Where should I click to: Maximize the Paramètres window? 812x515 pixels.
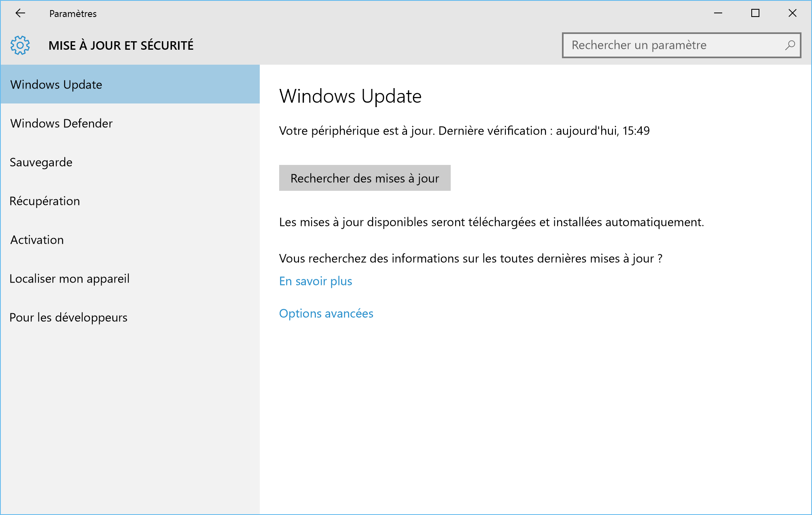coord(755,13)
